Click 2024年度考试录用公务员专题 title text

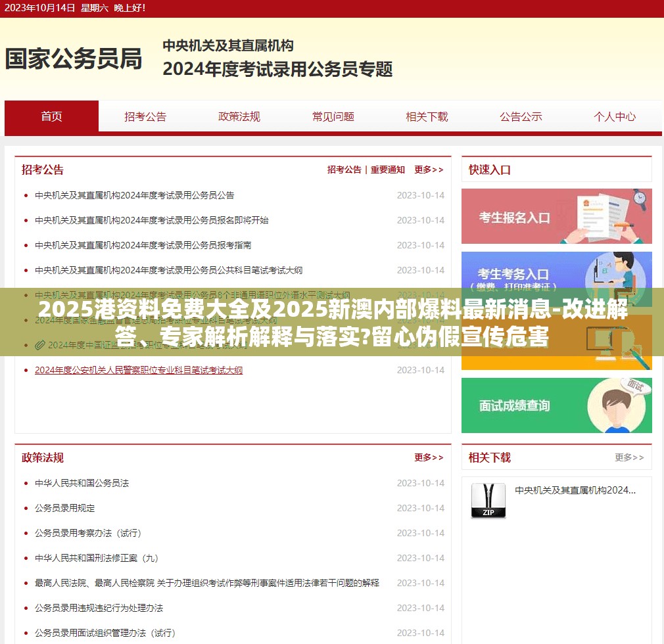(x=278, y=69)
